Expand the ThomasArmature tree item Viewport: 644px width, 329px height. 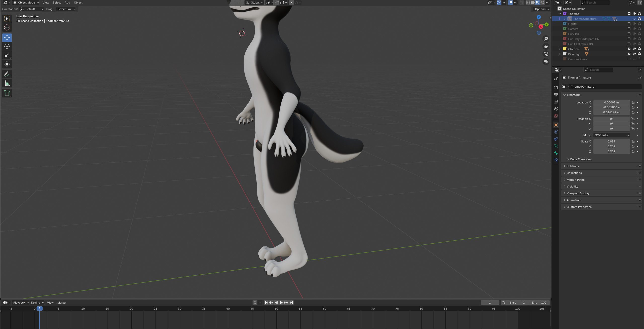(565, 19)
